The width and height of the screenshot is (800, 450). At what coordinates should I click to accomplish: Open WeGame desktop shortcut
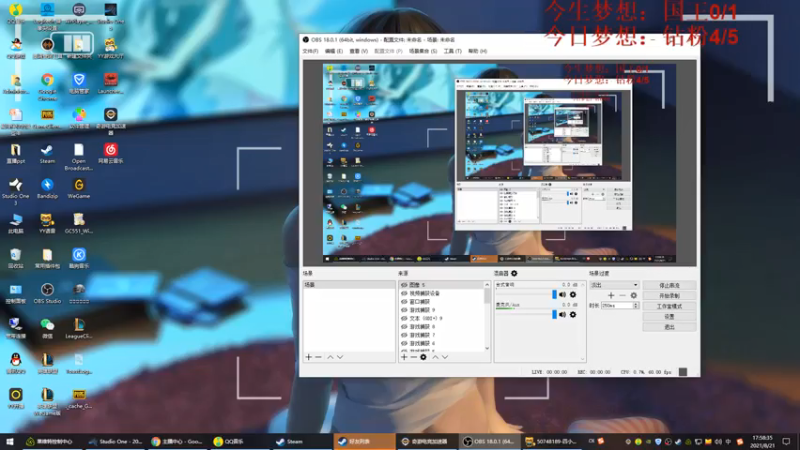(79, 189)
